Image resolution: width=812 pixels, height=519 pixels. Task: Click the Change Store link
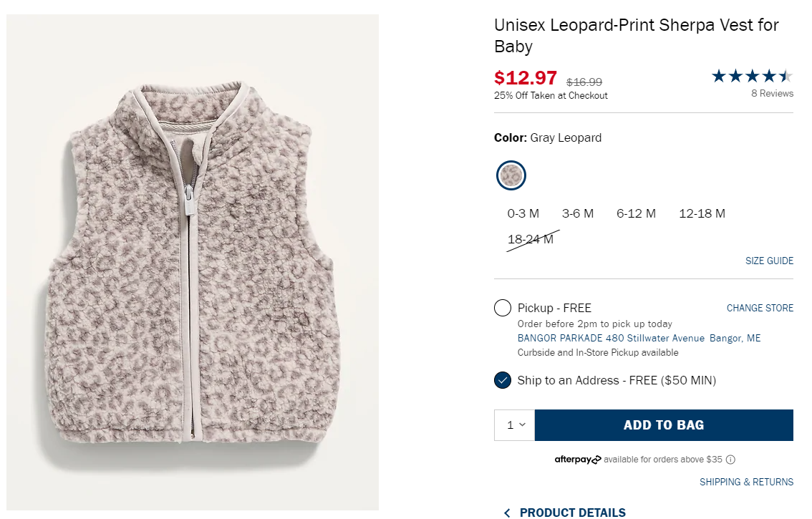[760, 309]
